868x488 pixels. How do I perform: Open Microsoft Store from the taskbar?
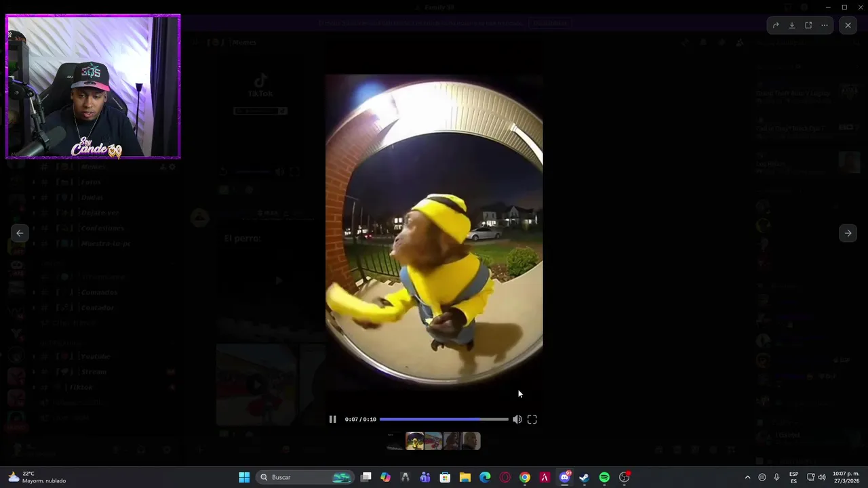pyautogui.click(x=445, y=477)
